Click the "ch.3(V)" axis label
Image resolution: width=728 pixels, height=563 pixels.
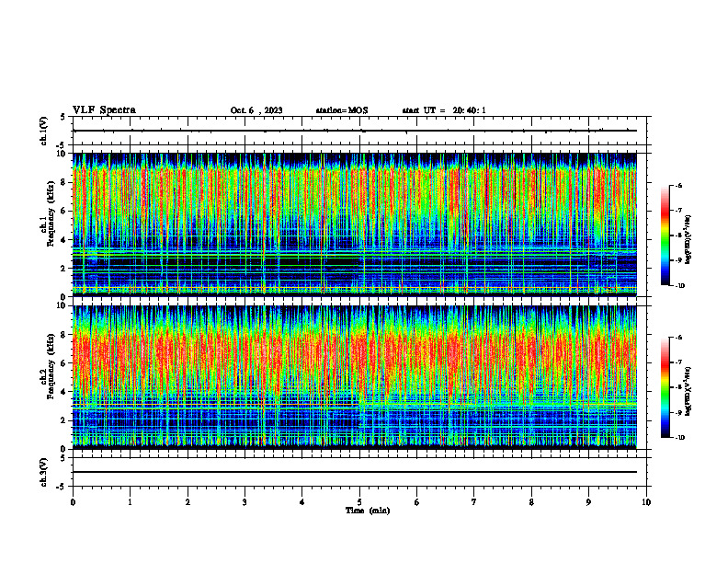44,472
